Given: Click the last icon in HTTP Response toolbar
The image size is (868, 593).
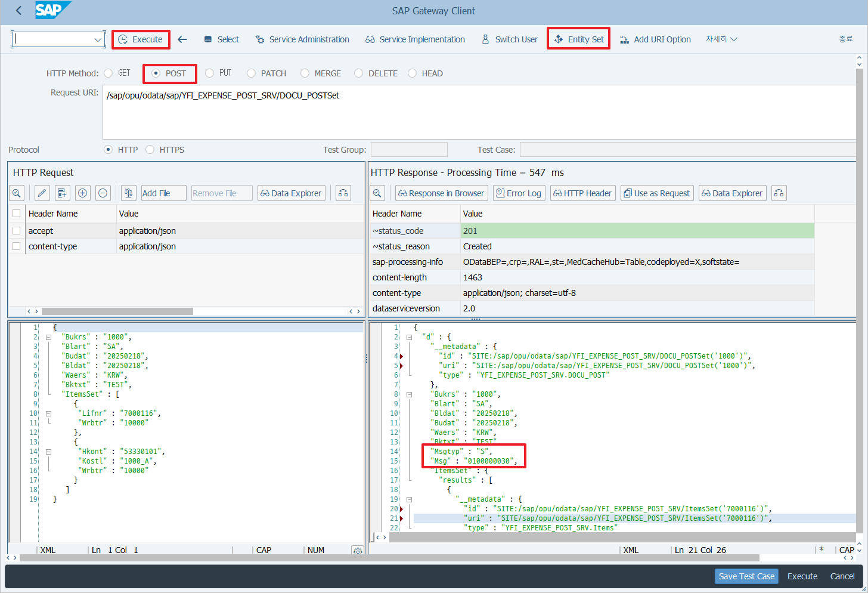Looking at the screenshot, I should [x=779, y=193].
